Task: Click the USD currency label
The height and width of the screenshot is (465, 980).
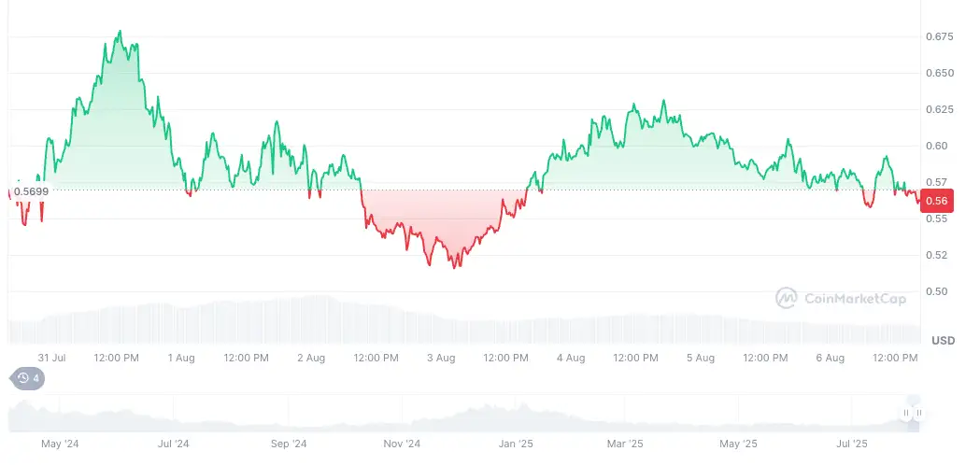Action: [944, 341]
